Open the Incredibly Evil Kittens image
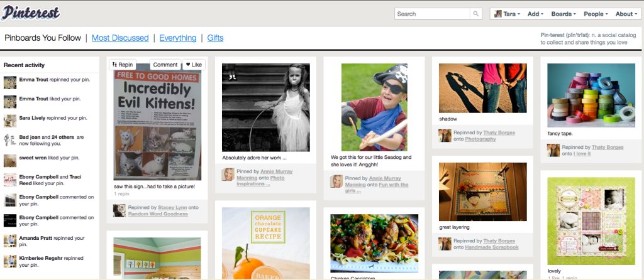 [x=157, y=125]
